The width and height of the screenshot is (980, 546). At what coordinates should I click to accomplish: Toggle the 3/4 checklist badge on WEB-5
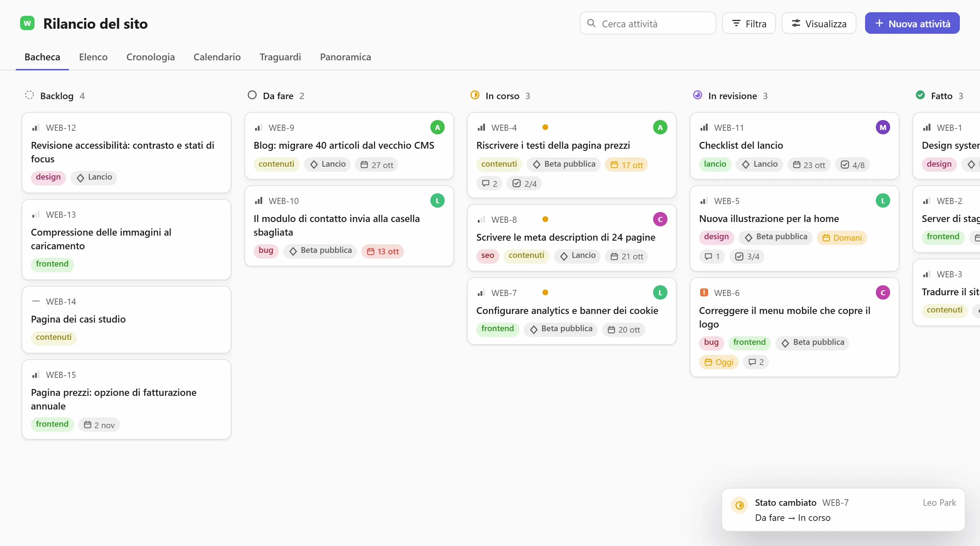(x=747, y=256)
